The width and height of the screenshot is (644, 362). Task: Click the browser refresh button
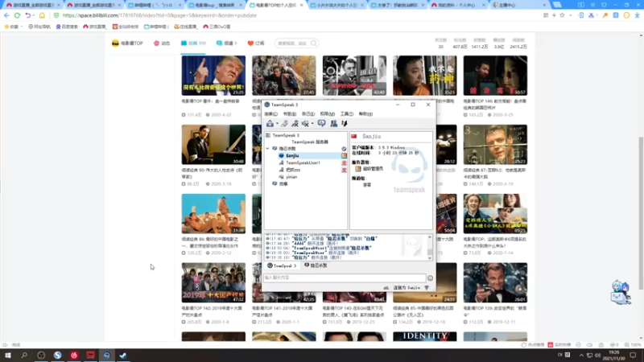click(x=17, y=15)
